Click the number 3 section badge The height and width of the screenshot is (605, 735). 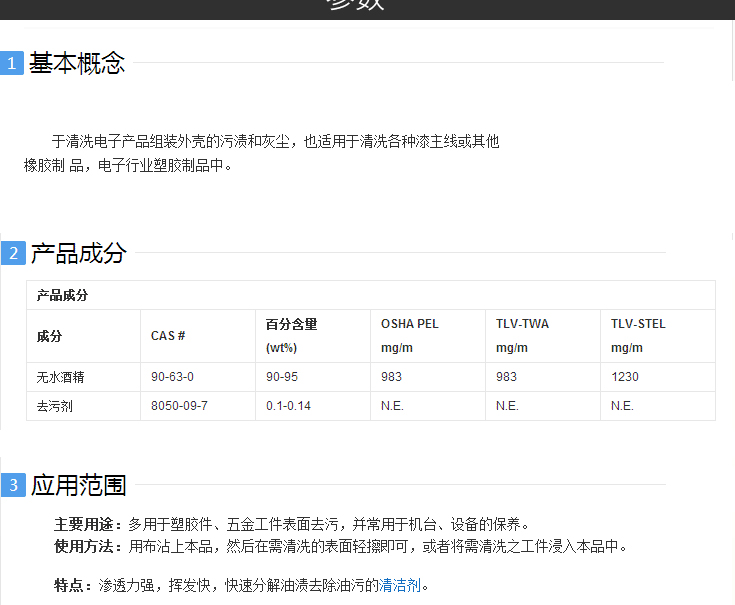[13, 485]
